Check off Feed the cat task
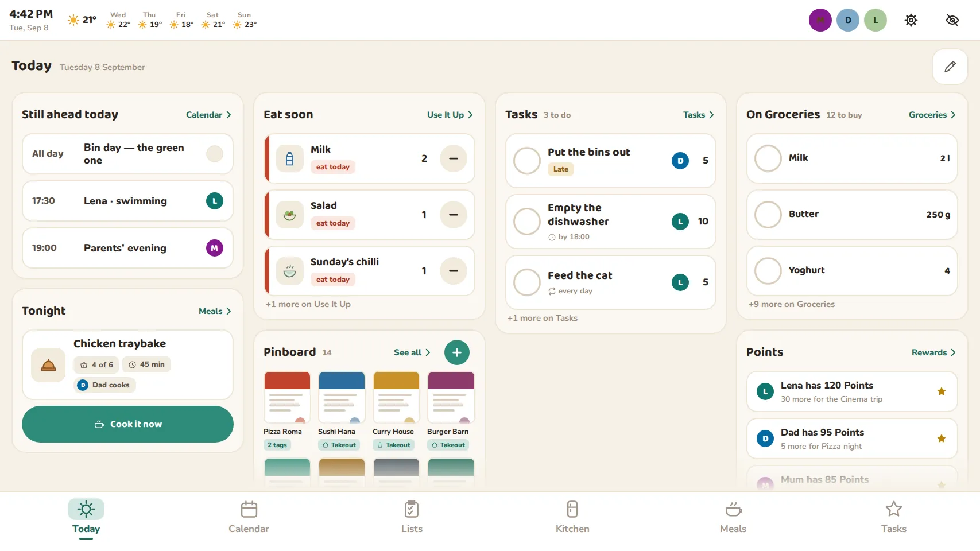Image resolution: width=980 pixels, height=551 pixels. click(x=527, y=282)
